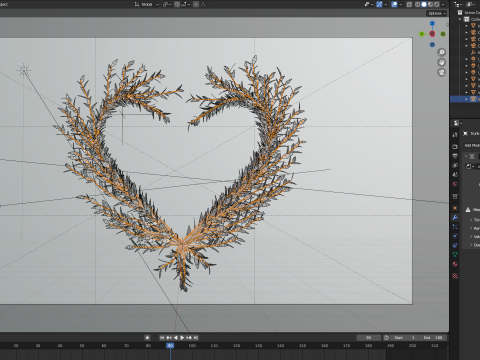Jump to previous keyframe
480x360 pixels.
(169, 338)
